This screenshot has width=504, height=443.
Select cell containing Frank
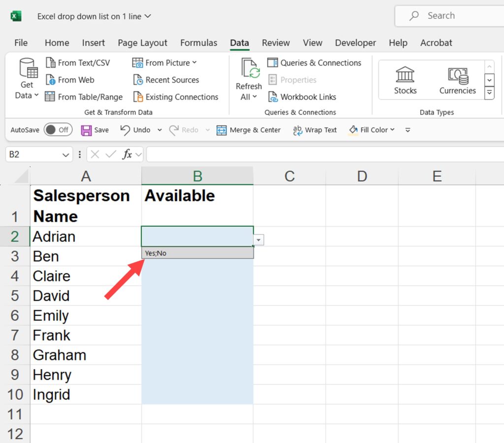(x=86, y=335)
